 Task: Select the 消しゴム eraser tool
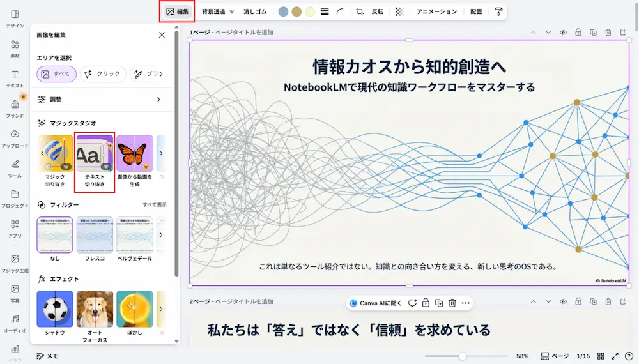[x=255, y=11]
